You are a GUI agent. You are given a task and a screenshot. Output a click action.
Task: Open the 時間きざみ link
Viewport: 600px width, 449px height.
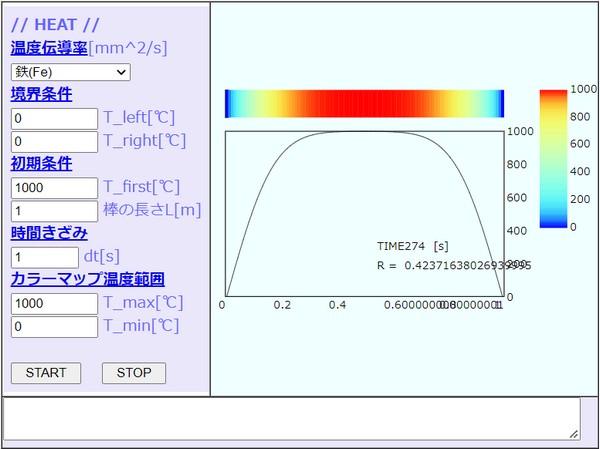[48, 233]
